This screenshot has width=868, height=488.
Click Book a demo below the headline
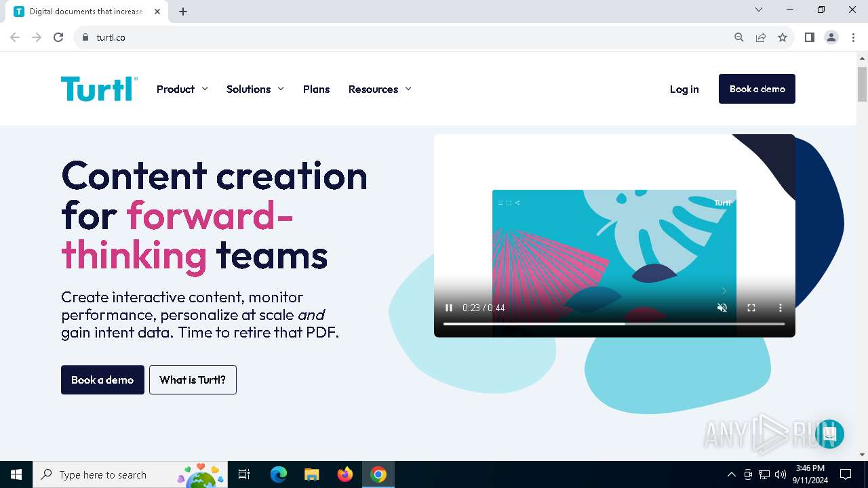(x=102, y=380)
